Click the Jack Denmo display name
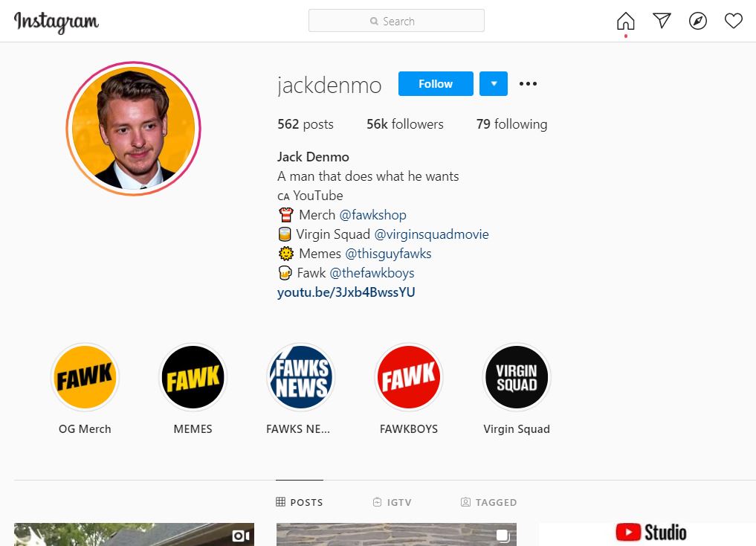Viewport: 756px width, 546px height. pyautogui.click(x=313, y=157)
